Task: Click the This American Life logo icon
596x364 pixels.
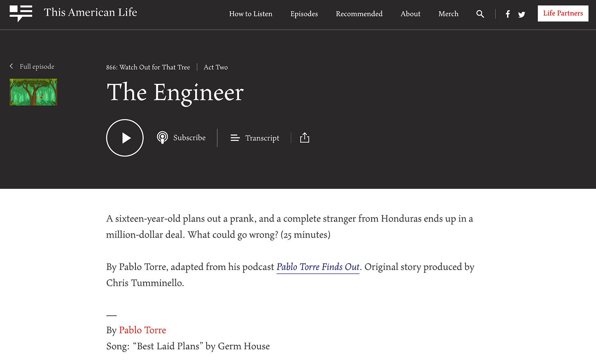Action: click(21, 14)
